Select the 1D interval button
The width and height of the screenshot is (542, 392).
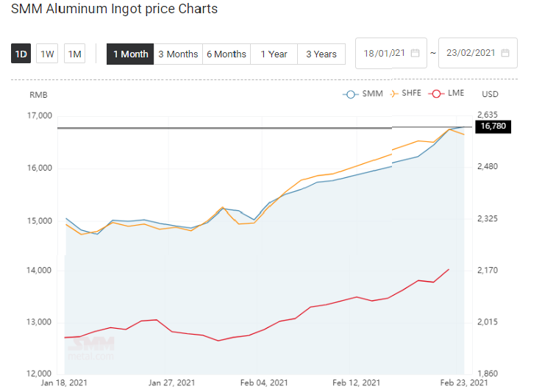tap(21, 54)
